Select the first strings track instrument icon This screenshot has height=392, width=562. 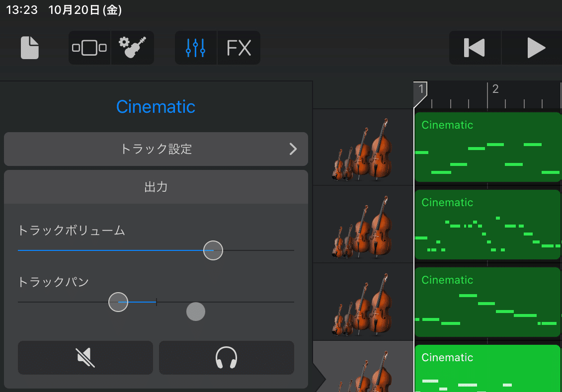(363, 150)
